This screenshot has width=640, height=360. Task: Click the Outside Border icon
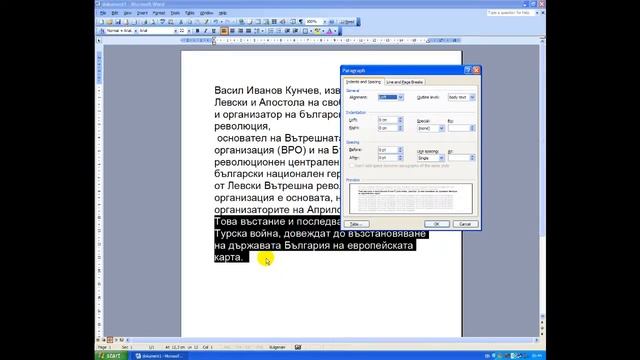pyautogui.click(x=305, y=31)
